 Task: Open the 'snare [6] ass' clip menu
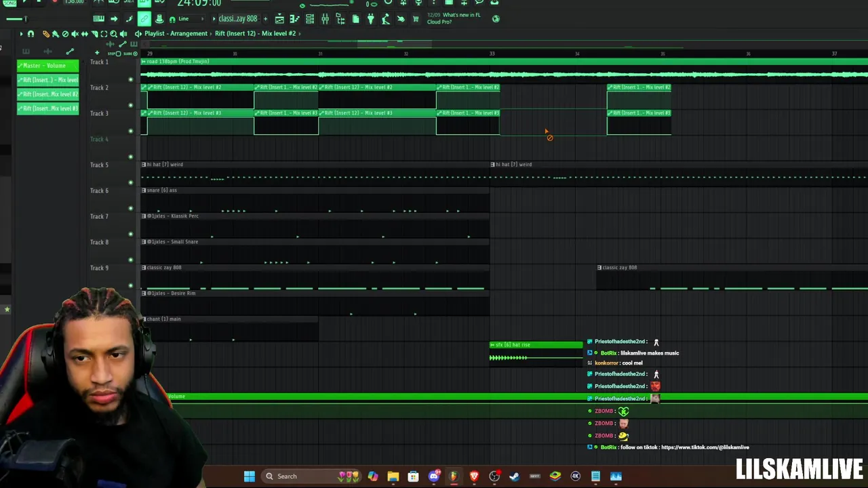(x=144, y=190)
